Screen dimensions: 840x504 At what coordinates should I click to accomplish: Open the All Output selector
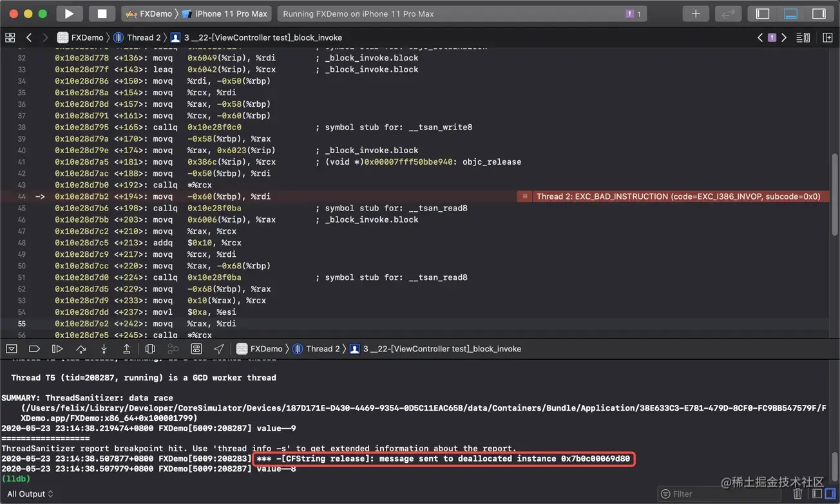click(x=30, y=494)
